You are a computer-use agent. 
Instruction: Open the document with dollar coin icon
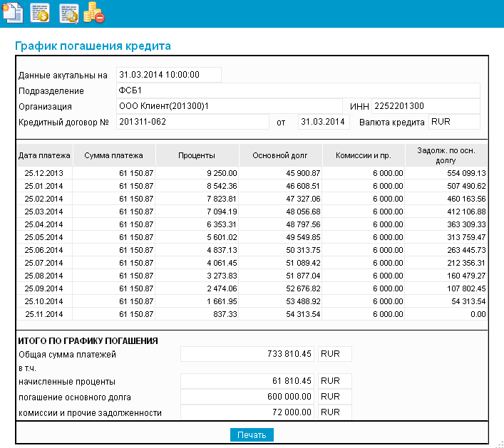39,12
